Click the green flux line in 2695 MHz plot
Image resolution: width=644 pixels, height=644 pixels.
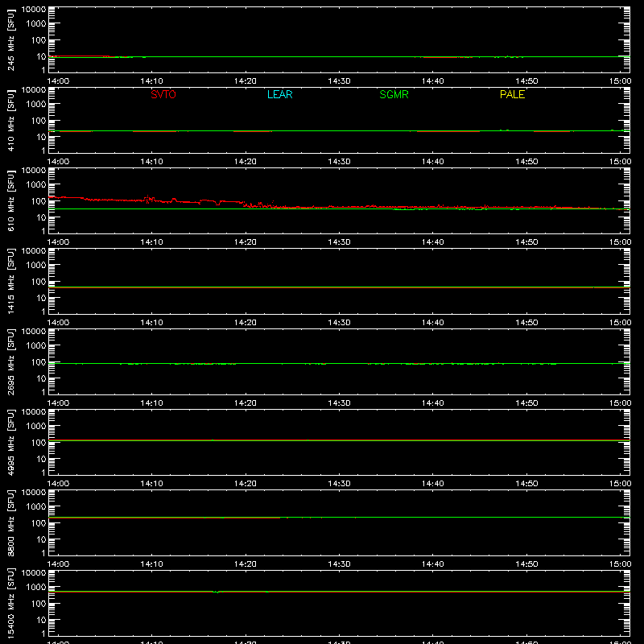[339, 364]
